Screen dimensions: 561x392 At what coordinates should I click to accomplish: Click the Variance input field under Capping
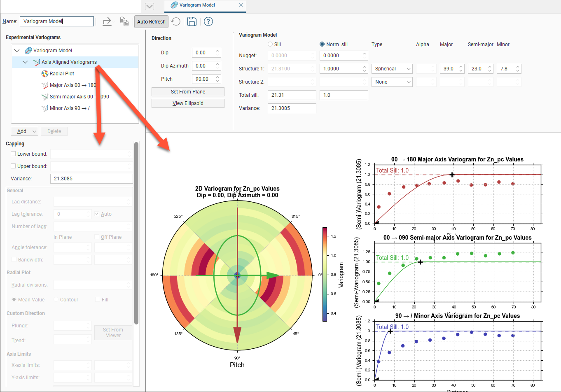click(x=91, y=179)
